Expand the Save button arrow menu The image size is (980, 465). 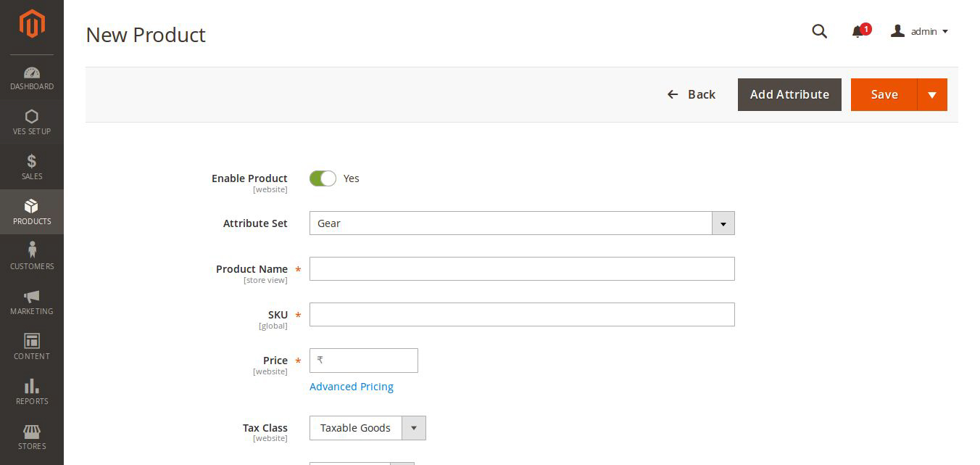coord(932,95)
